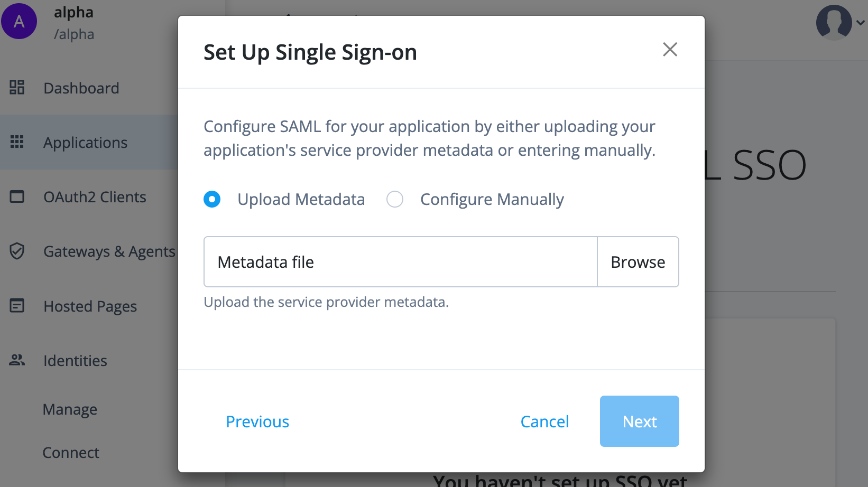Screen dimensions: 868x487
Task: Click the Previous link
Action: [x=257, y=421]
